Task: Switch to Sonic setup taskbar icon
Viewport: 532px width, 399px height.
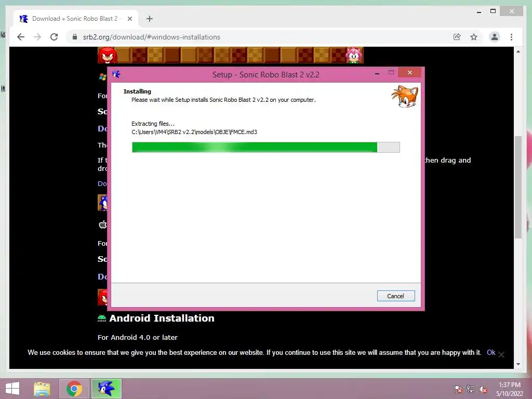Action: pyautogui.click(x=106, y=389)
